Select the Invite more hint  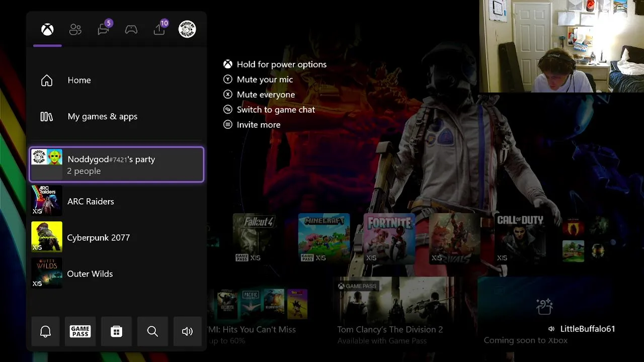(x=252, y=125)
